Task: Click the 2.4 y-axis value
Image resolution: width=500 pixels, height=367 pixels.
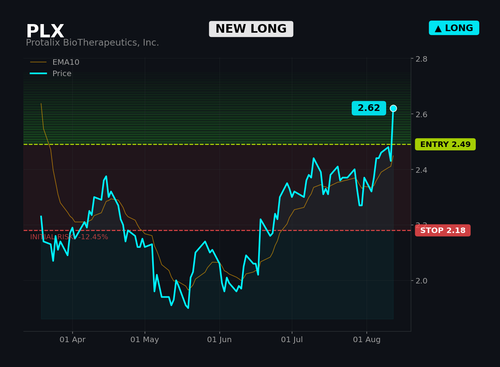Action: [x=421, y=170]
